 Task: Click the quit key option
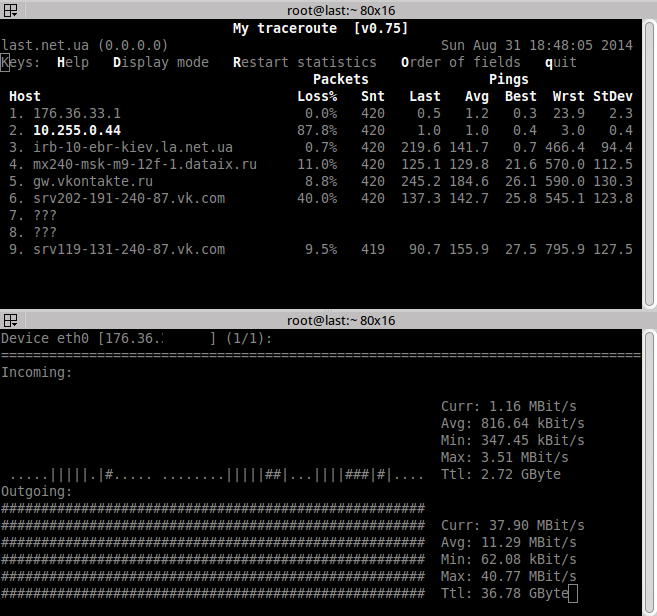[x=560, y=62]
